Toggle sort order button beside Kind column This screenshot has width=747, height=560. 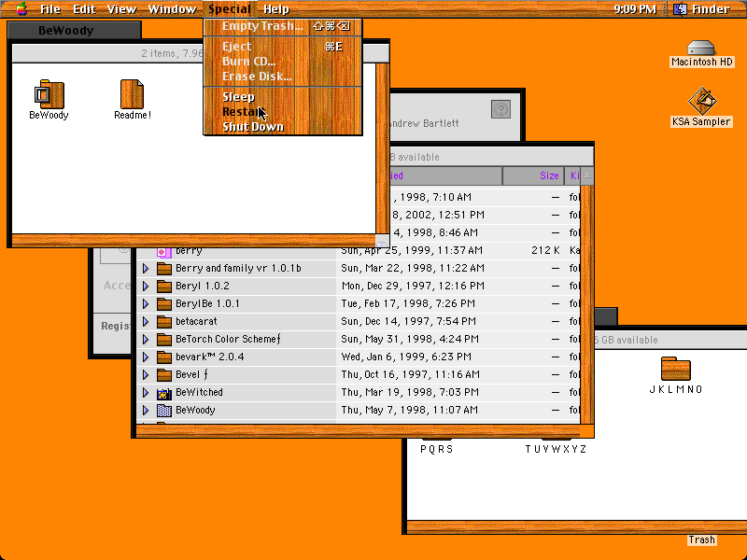click(x=587, y=175)
